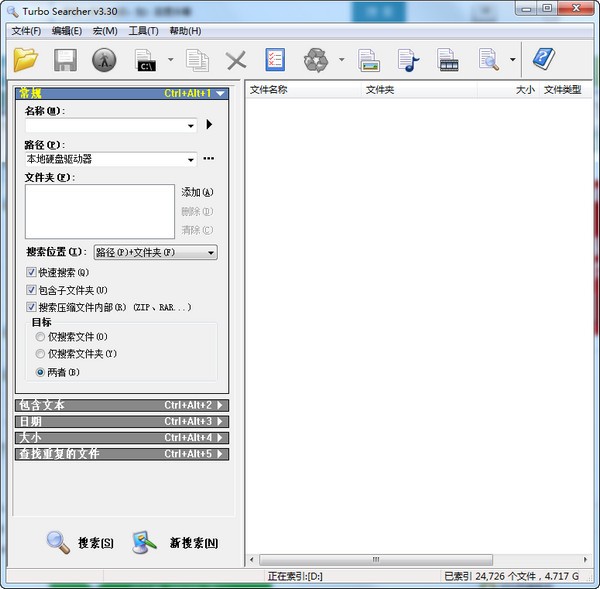Sort by 文件类型 column header

(566, 90)
